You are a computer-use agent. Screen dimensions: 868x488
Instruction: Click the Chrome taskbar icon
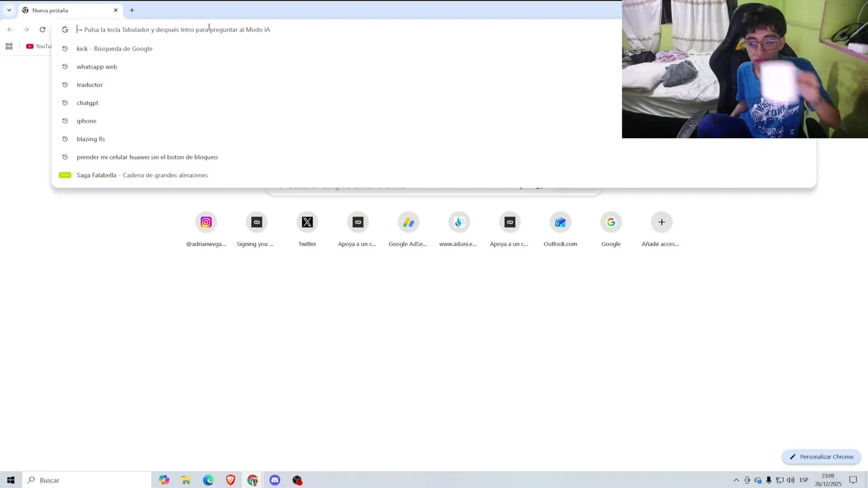click(252, 480)
